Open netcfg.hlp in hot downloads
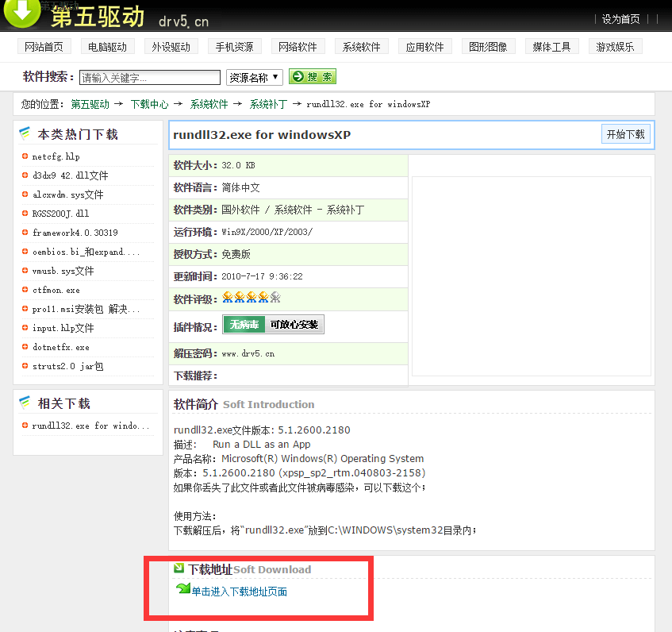This screenshot has width=672, height=632. tap(56, 156)
